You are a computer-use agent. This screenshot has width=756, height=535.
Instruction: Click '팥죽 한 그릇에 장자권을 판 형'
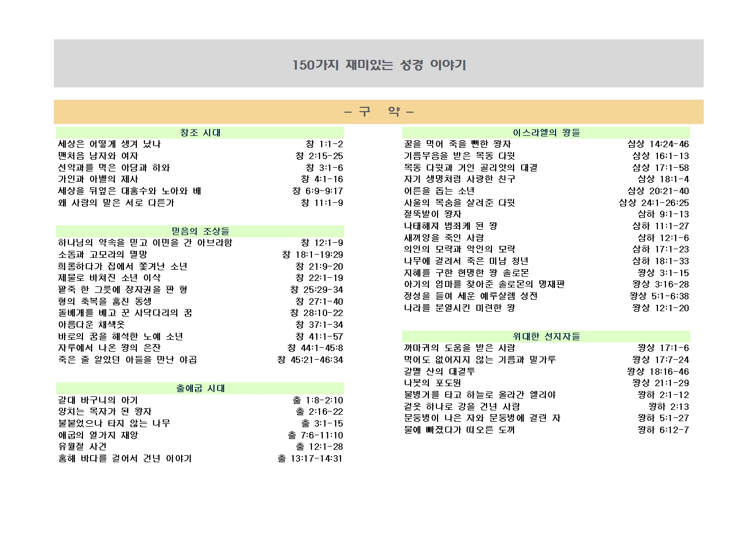pos(122,290)
